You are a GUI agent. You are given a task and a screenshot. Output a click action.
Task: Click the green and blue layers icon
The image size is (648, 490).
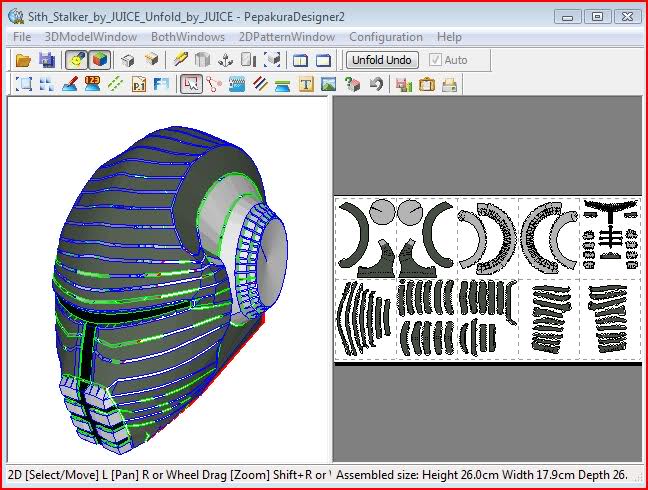tap(283, 84)
